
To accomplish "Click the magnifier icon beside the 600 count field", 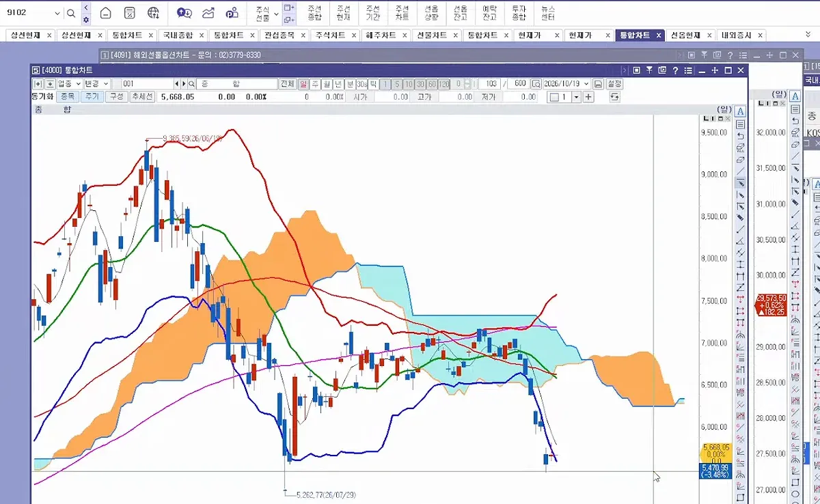I will (x=536, y=84).
